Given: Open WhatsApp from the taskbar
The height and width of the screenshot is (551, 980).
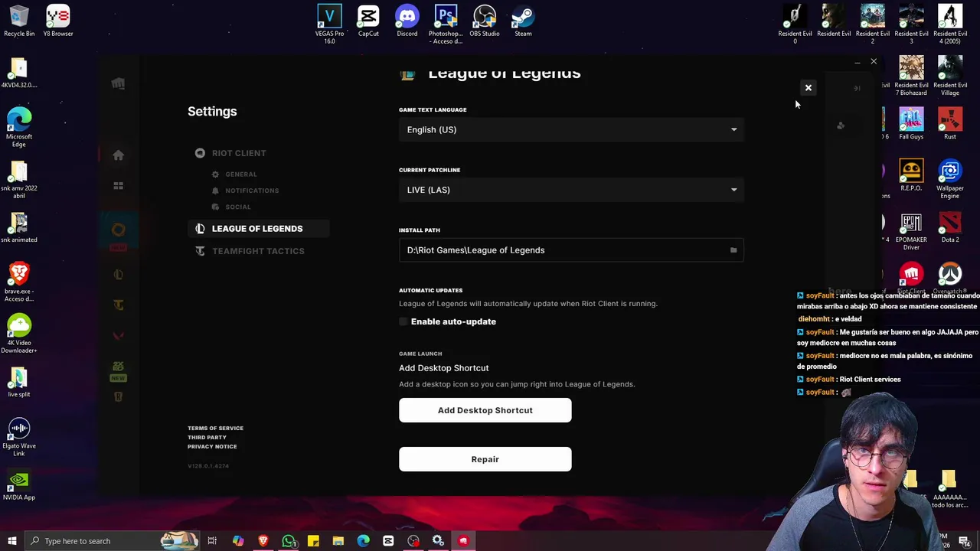Looking at the screenshot, I should (289, 541).
